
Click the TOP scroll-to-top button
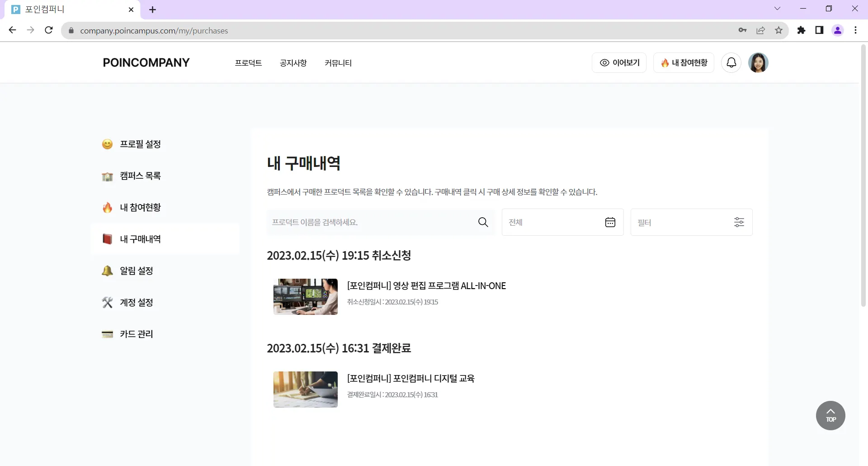click(x=830, y=415)
